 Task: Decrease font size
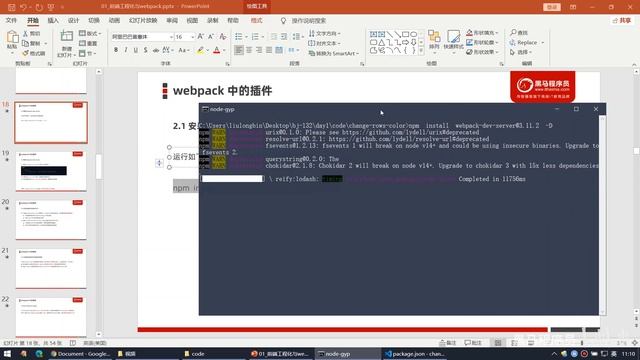point(211,37)
